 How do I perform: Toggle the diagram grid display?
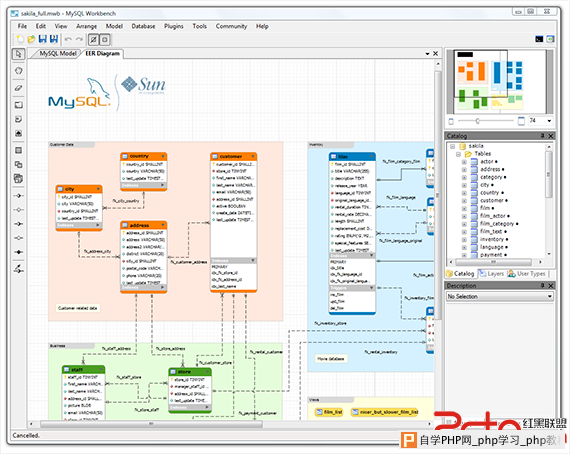93,39
